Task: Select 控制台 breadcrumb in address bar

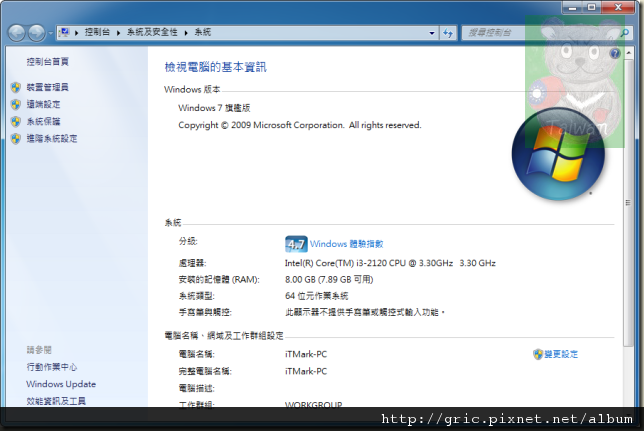Action: pos(97,32)
